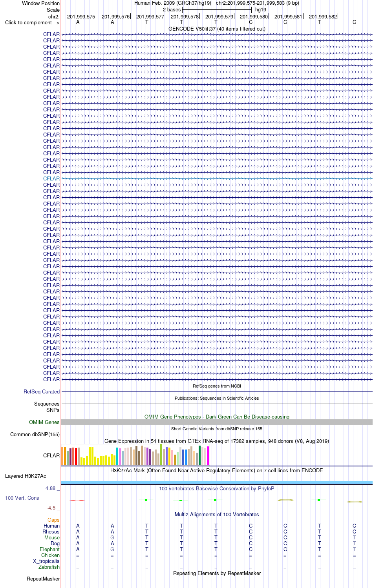373x588 pixels.
Task: Select the light-blue highlighted CFLAR transcript label
Action: [51, 178]
